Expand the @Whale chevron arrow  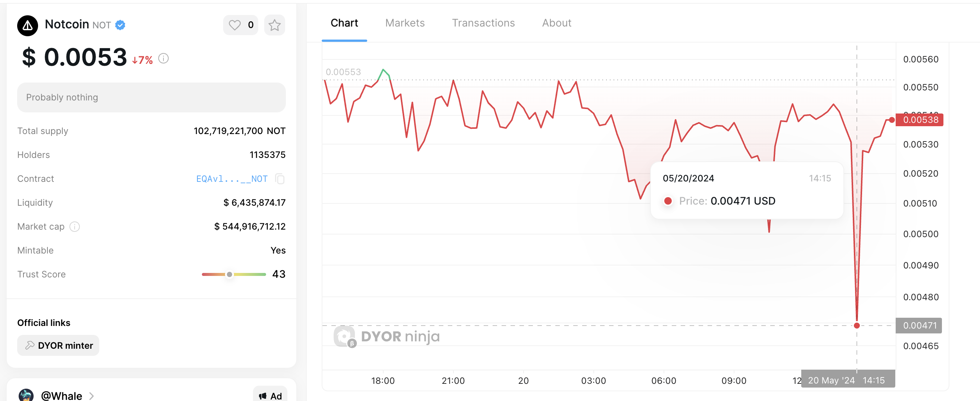[92, 396]
